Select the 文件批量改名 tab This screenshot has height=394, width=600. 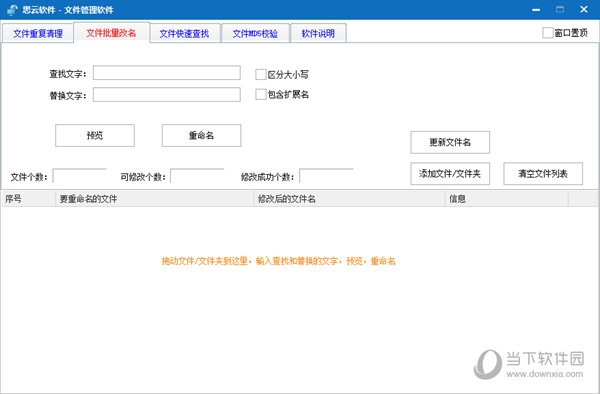111,33
